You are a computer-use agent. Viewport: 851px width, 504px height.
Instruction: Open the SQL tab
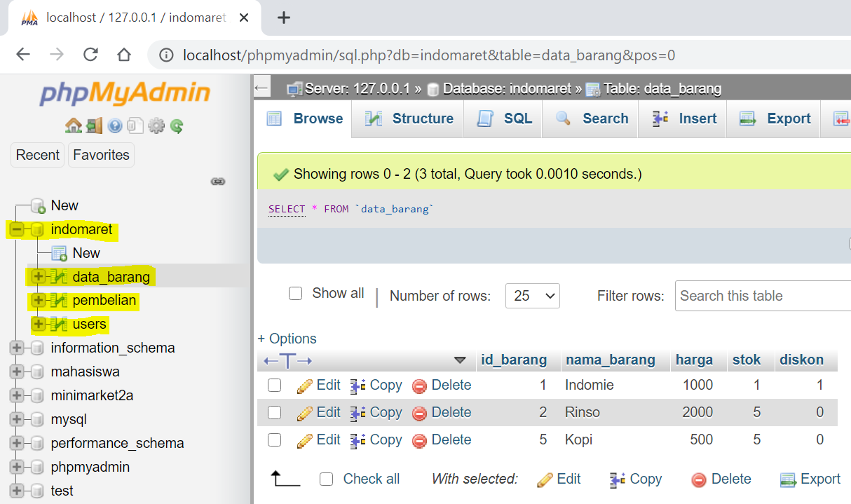coord(504,119)
